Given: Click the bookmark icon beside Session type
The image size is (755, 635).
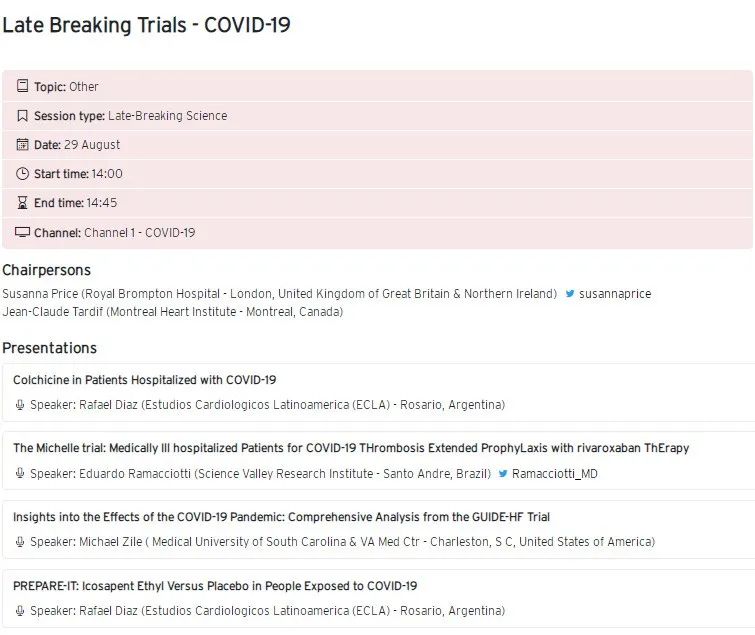Looking at the screenshot, I should [22, 116].
